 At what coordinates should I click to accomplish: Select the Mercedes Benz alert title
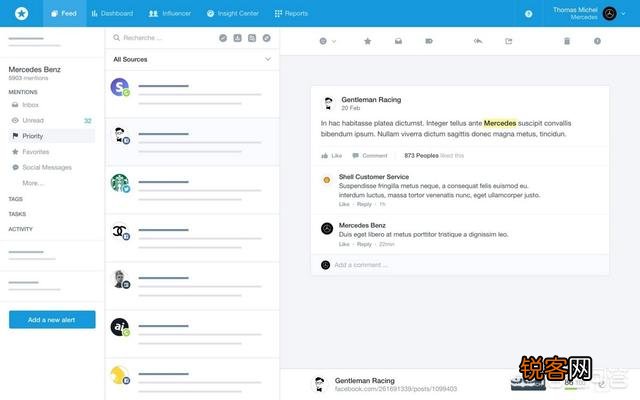coord(35,69)
